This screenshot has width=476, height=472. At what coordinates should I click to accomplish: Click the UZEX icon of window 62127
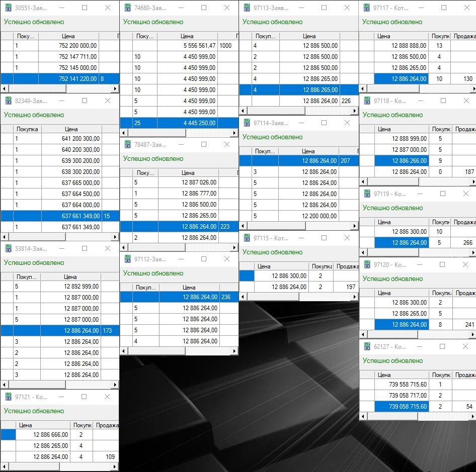[366, 347]
